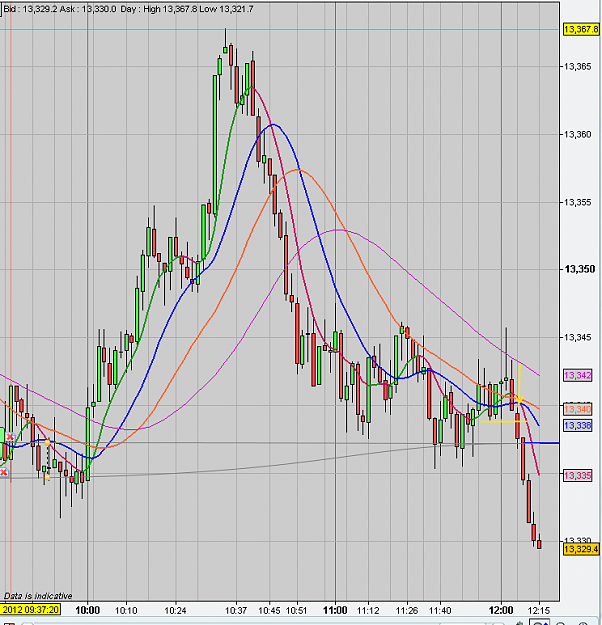Screen dimensions: 602x625
Task: Select the pink moving average label 13,335
Action: point(578,476)
